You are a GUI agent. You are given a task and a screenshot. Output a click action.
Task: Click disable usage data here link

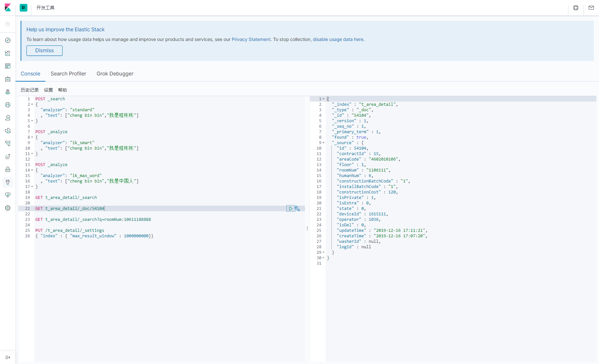[338, 39]
